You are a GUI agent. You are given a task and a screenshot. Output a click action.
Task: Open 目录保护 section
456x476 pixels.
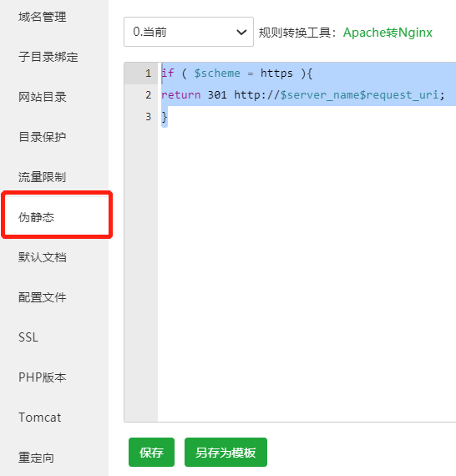coord(43,137)
